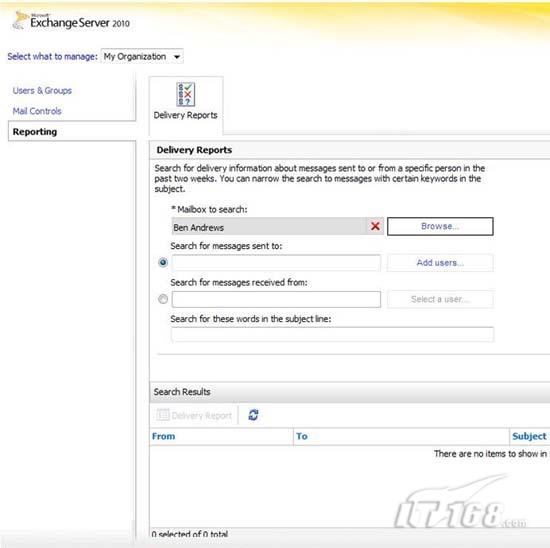Open the My Organization dropdown
Image resolution: width=550 pixels, height=548 pixels.
coord(142,56)
